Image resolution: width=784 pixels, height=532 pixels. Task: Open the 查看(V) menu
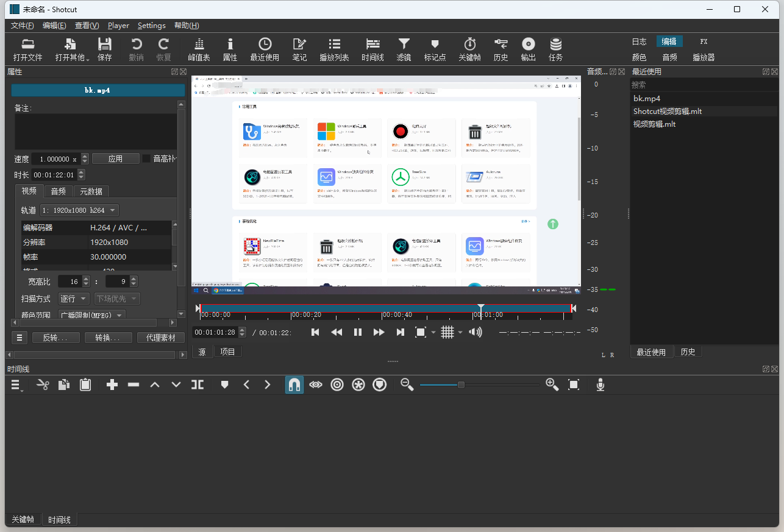(x=87, y=26)
